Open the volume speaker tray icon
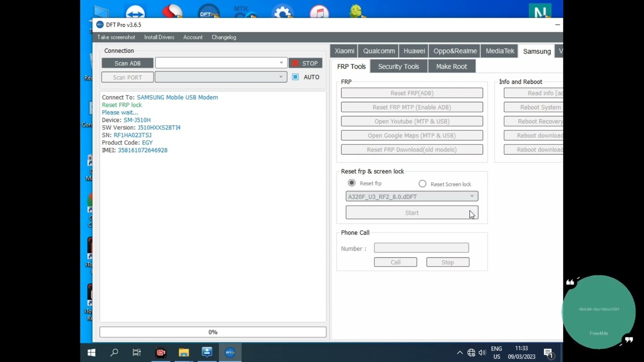Viewport: 644px width, 362px height. click(x=482, y=353)
